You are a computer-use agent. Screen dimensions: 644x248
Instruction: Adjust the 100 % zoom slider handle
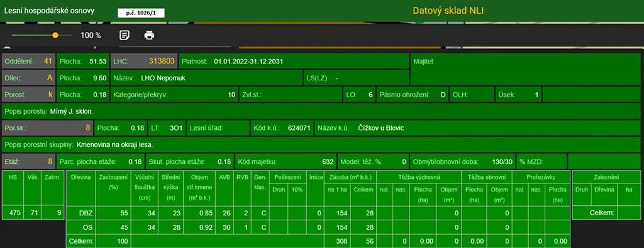tap(55, 35)
